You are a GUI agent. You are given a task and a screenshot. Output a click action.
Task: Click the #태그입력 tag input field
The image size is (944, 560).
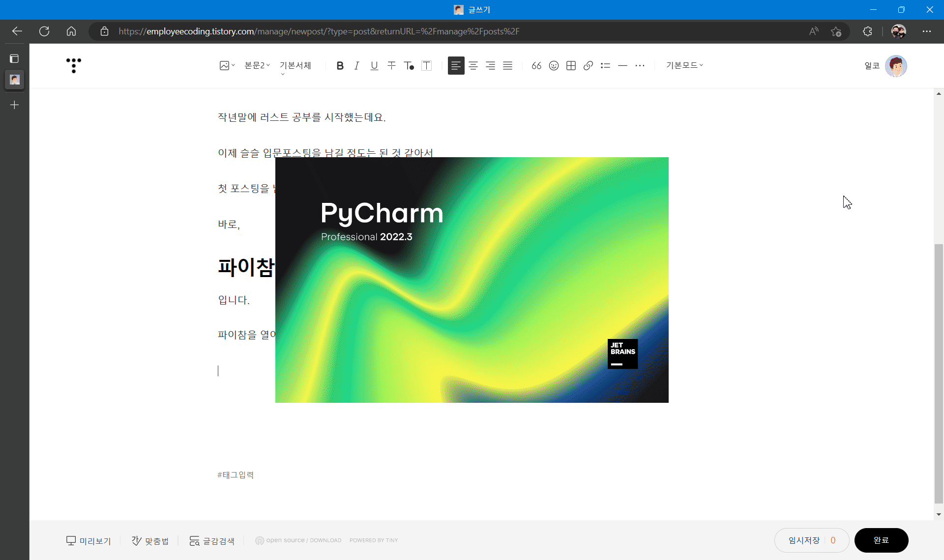(236, 475)
